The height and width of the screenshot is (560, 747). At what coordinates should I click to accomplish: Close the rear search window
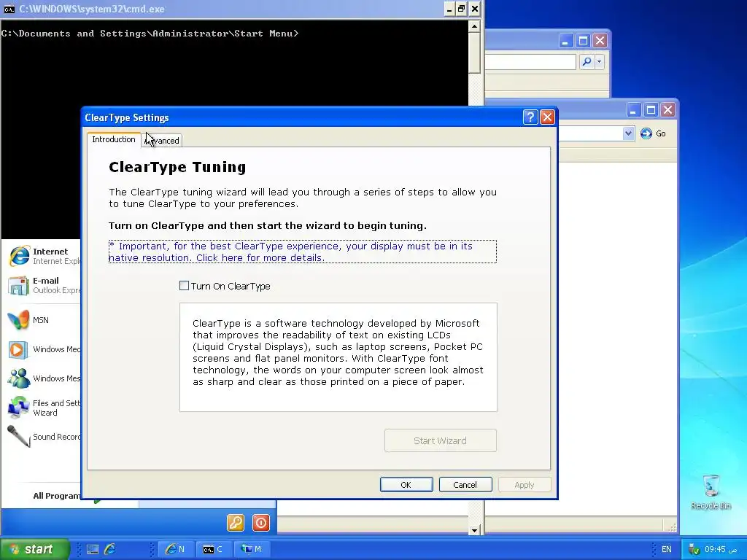[600, 41]
